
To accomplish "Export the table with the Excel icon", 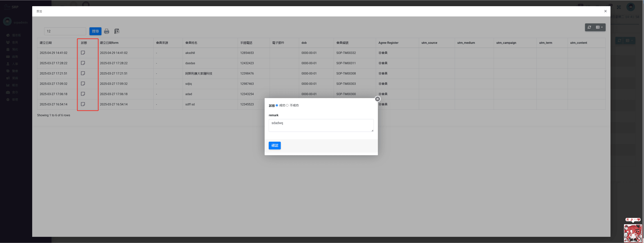I will click(117, 31).
